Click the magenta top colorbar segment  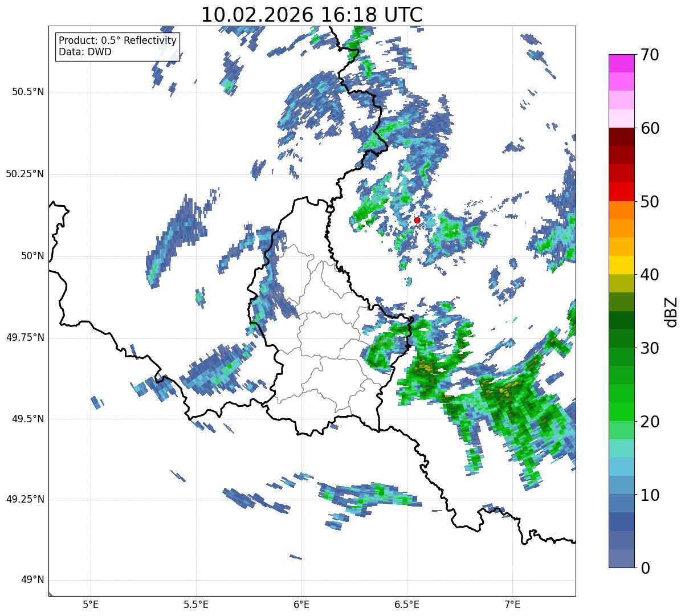coord(622,64)
